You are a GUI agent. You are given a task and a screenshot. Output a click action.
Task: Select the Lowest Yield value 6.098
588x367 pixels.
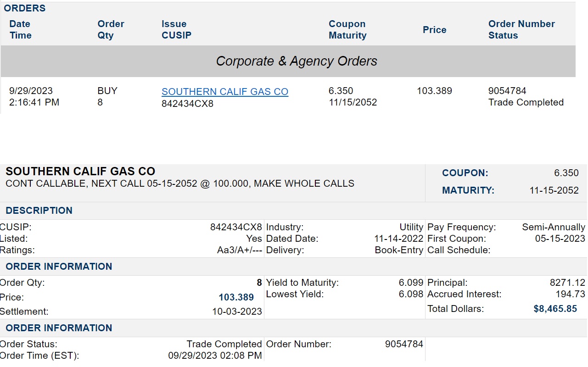(x=411, y=294)
